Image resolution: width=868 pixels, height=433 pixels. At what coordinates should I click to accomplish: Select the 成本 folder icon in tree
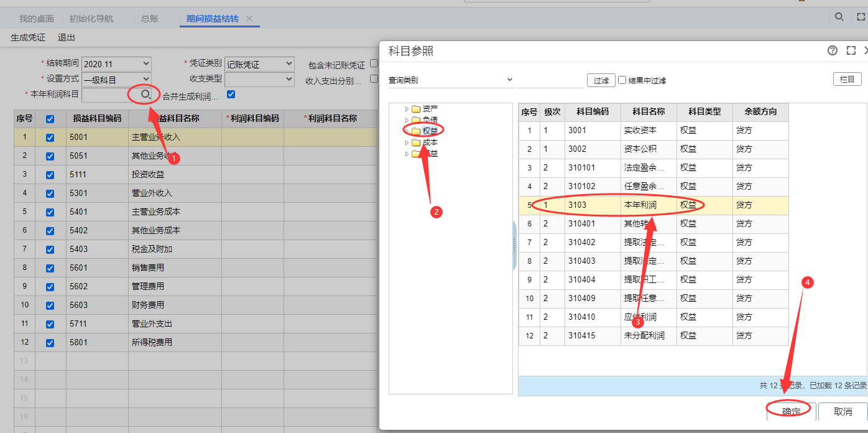pos(416,142)
